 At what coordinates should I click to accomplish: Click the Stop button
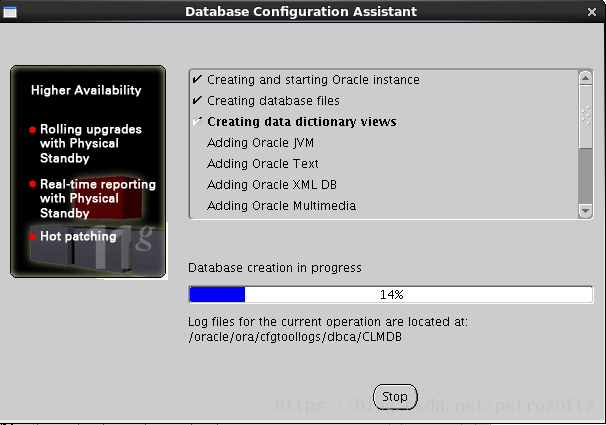pyautogui.click(x=395, y=397)
